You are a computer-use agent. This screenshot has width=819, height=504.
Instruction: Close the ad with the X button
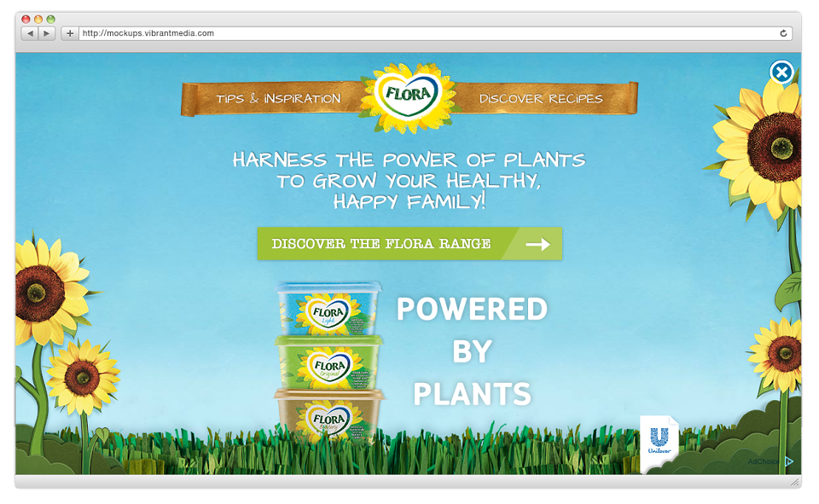(x=781, y=72)
